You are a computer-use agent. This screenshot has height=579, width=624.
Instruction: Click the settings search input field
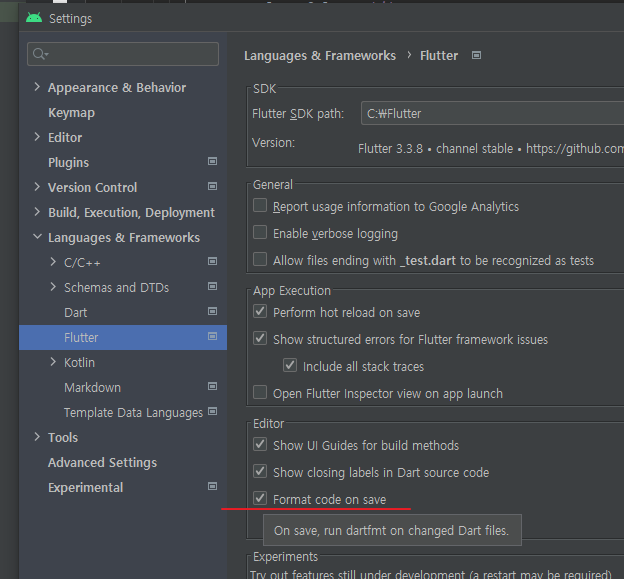pos(123,54)
